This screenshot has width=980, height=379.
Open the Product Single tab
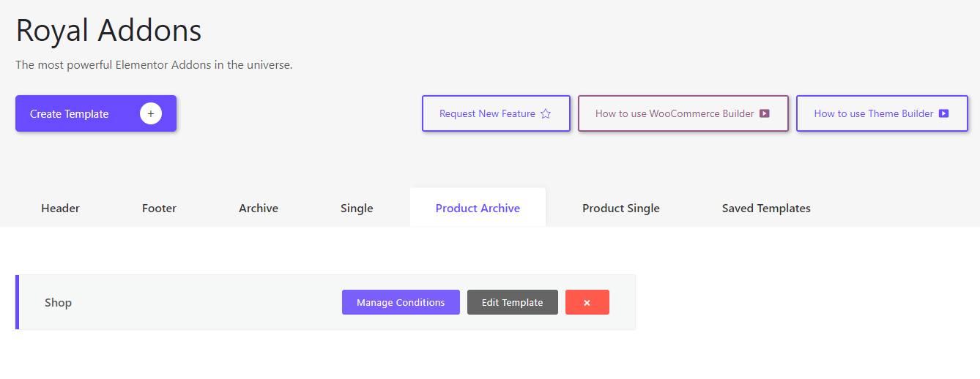pyautogui.click(x=621, y=208)
